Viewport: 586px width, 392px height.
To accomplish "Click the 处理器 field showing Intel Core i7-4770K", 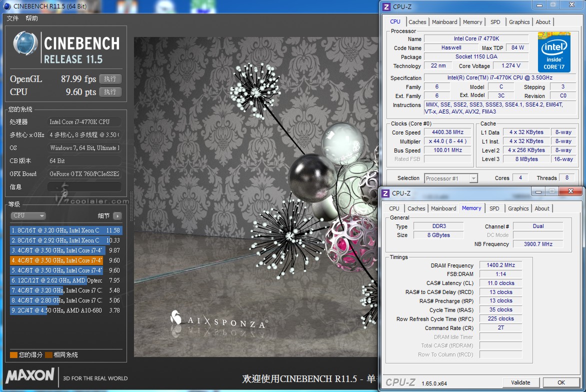I will tap(84, 122).
